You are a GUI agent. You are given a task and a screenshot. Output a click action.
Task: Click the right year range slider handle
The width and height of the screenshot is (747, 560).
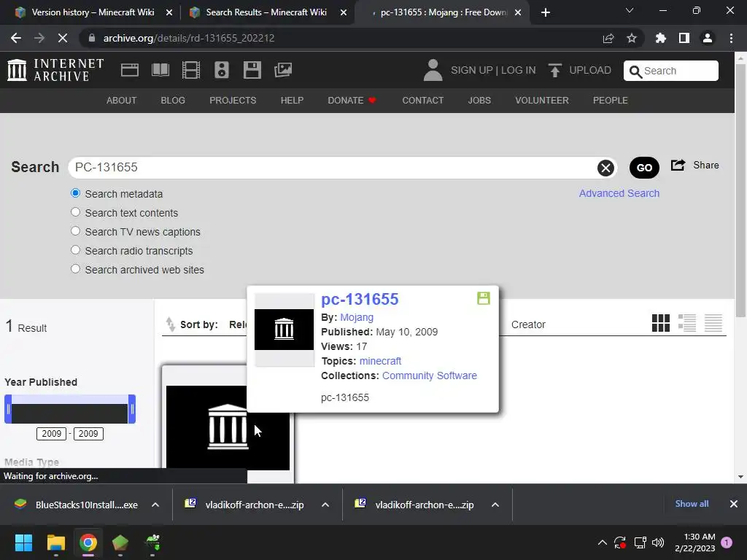click(x=132, y=409)
